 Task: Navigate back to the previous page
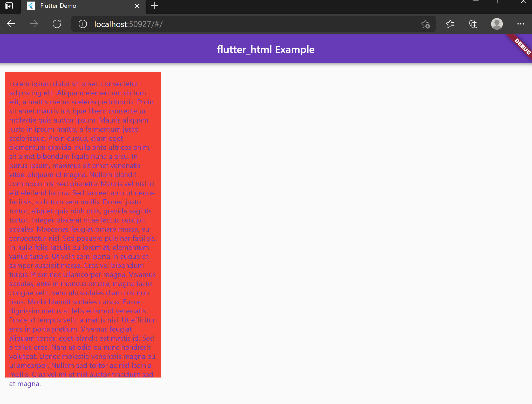tap(11, 24)
